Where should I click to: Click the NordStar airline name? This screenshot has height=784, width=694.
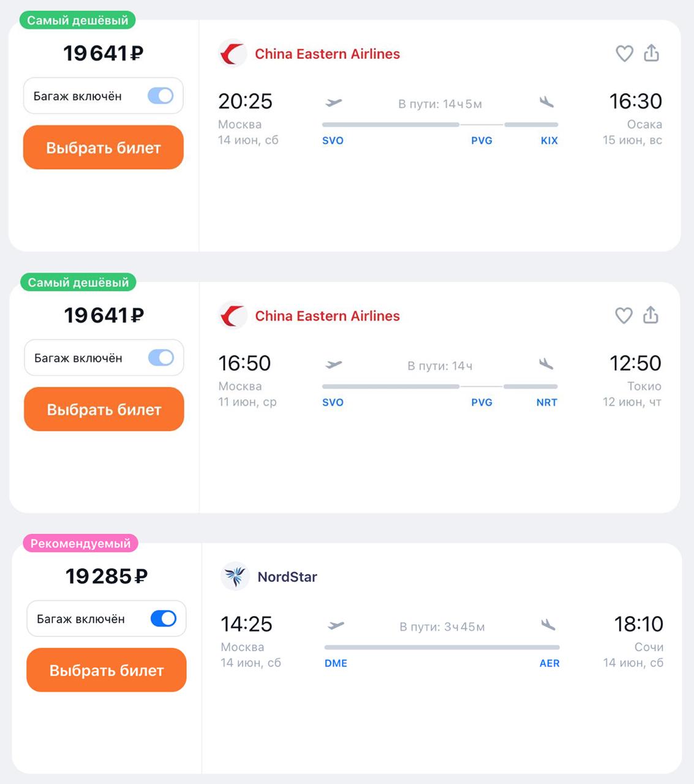287,577
